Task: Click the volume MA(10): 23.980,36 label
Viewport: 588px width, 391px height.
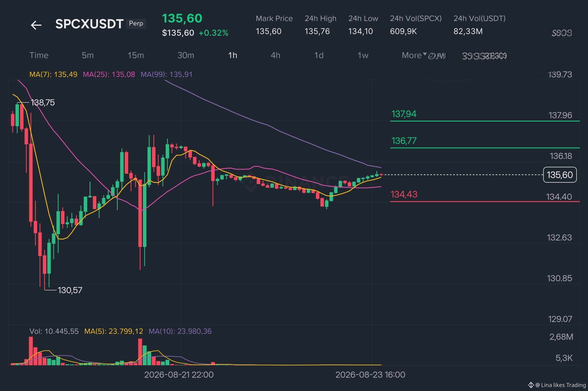Action: pos(180,331)
